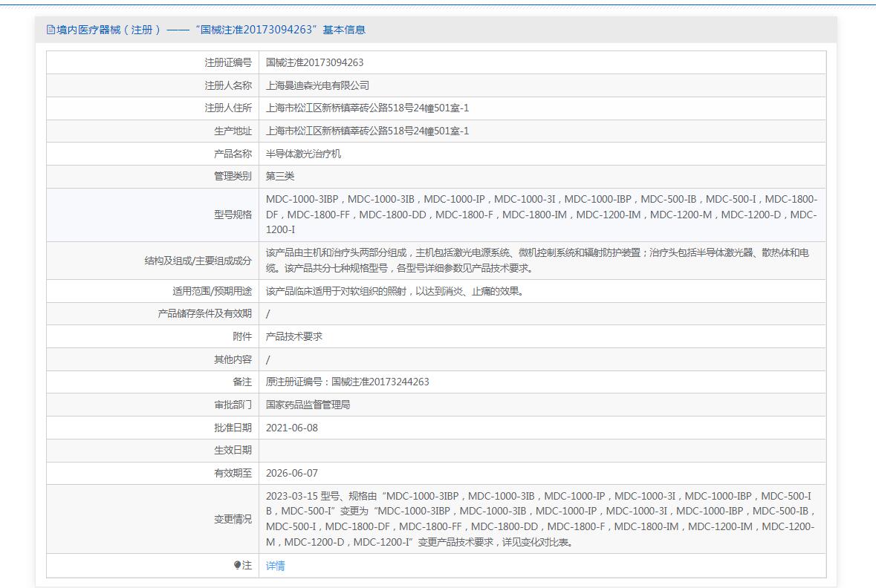This screenshot has height=588, width=876.
Task: Click the 审批部门 row label
Action: tap(233, 405)
